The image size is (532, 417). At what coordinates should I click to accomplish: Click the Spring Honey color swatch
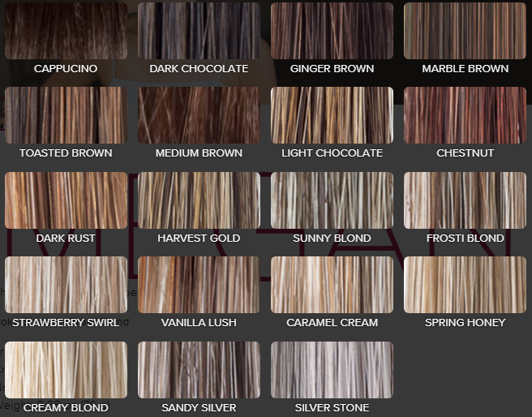tap(465, 285)
